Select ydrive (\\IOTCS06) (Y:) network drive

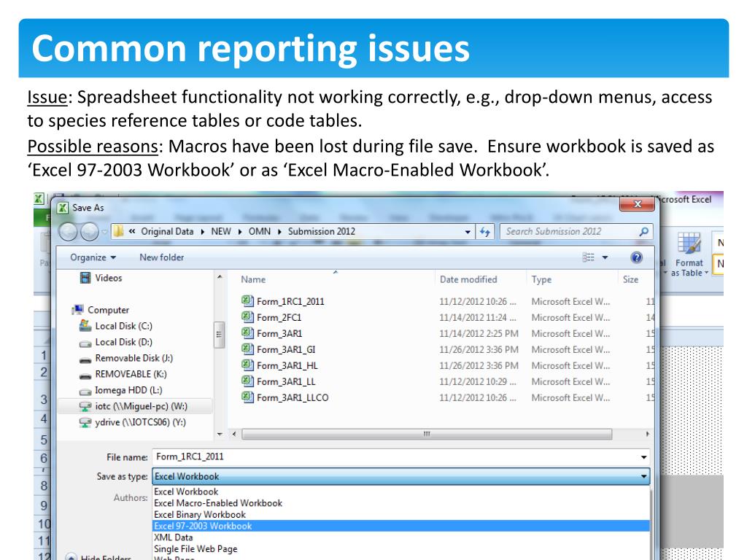tap(133, 422)
